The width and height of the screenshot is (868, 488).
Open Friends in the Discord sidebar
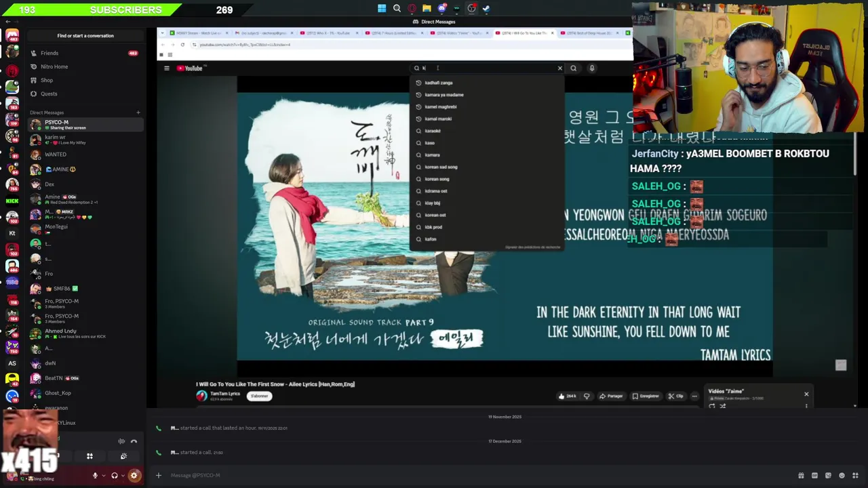point(85,53)
